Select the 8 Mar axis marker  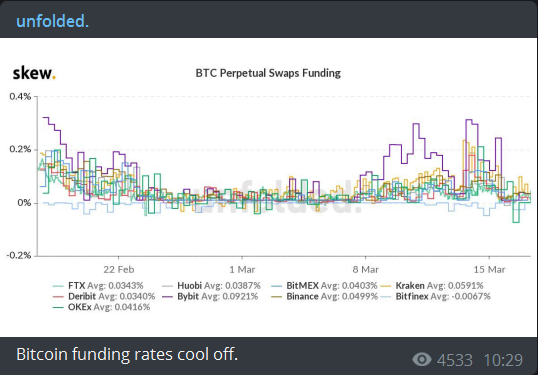366,269
